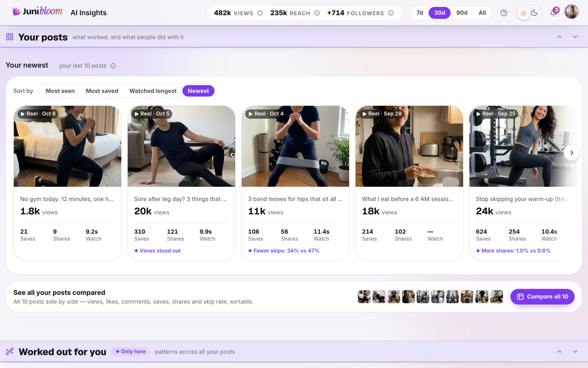
Task: Collapse Your posts with the up chevron
Action: (x=560, y=37)
